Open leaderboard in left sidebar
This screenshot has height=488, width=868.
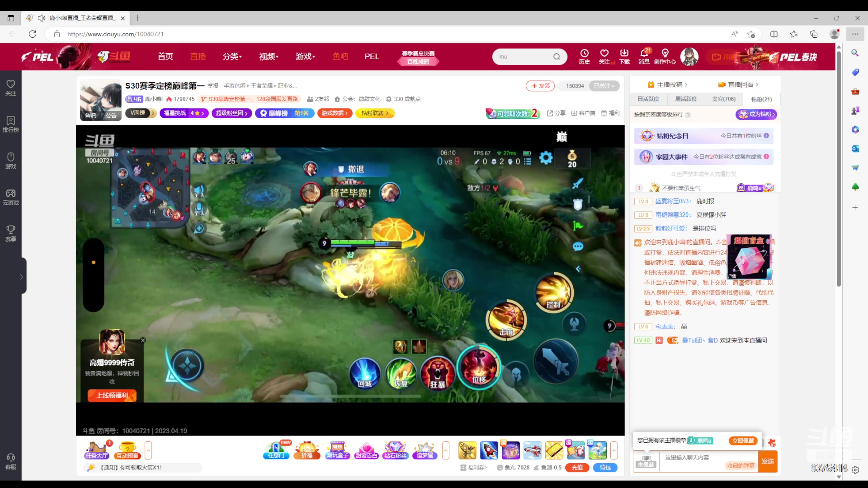pos(11,124)
